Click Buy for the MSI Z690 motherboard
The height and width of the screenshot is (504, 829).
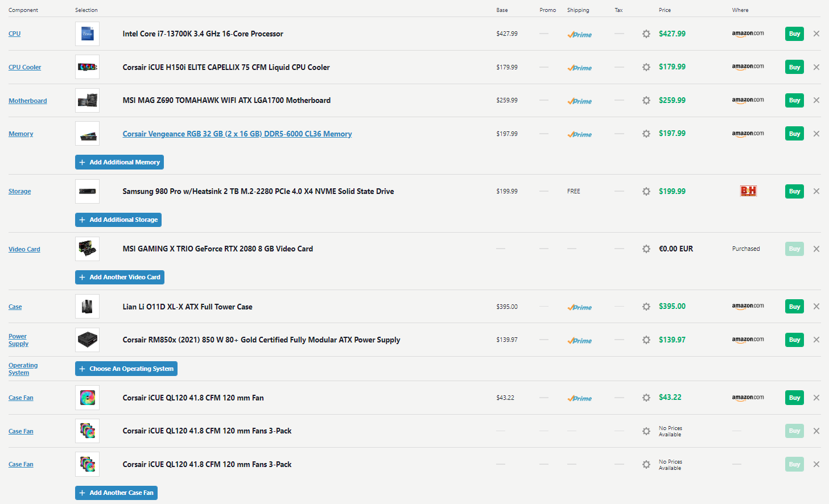[794, 100]
